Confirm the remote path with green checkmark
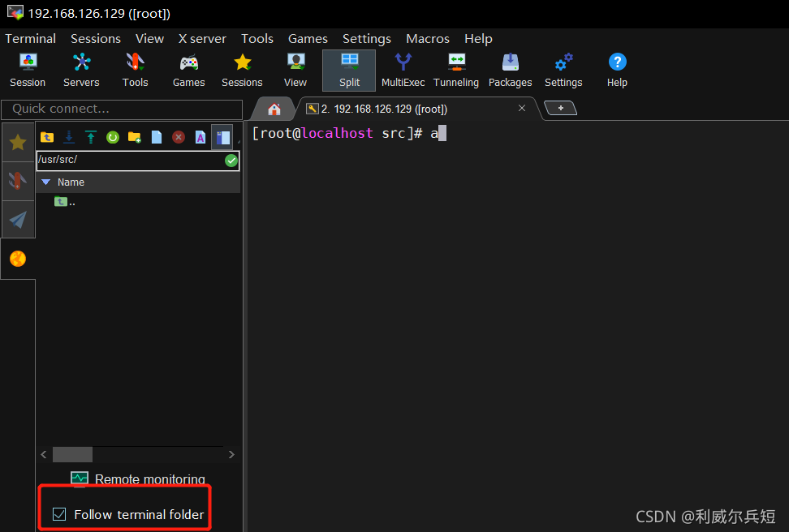 (x=231, y=161)
